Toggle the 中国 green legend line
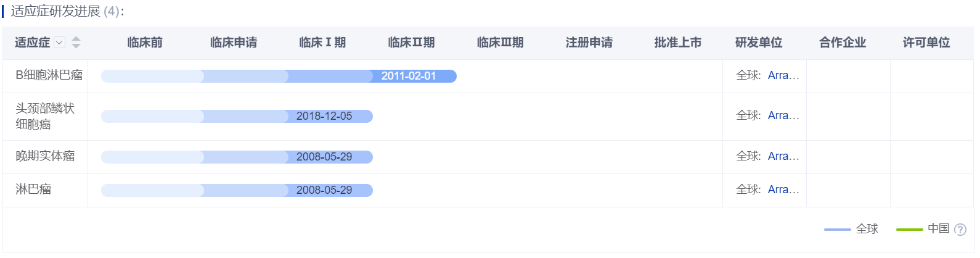Viewport: 980px width, 258px height. click(x=909, y=229)
